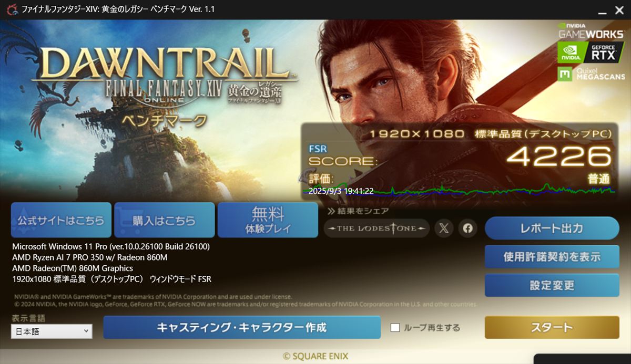Start the benchmark with スタート button

pos(552,328)
